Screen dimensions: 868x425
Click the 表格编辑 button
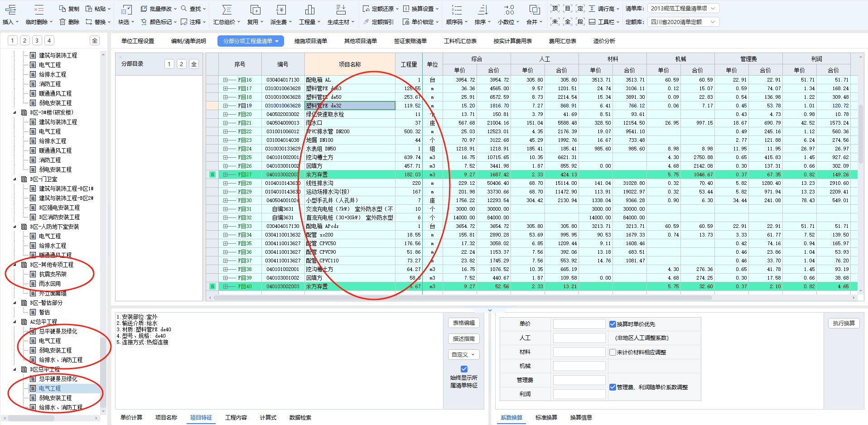click(464, 323)
